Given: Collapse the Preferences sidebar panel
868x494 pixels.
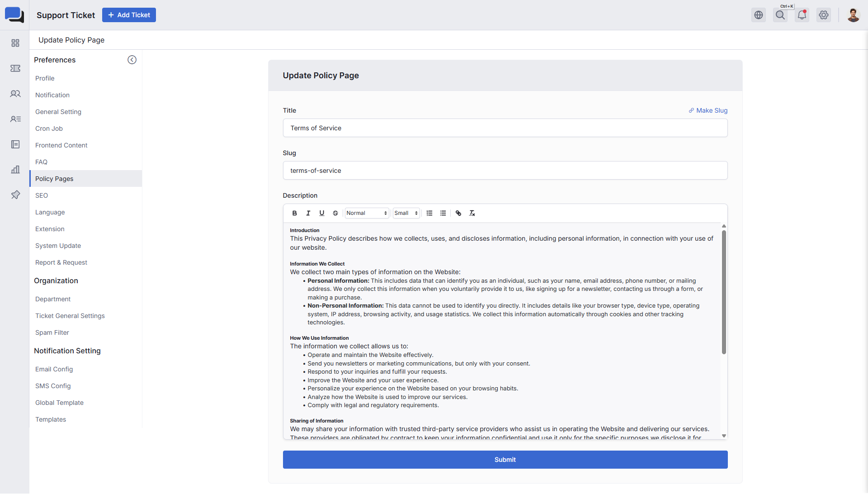Looking at the screenshot, I should [132, 60].
